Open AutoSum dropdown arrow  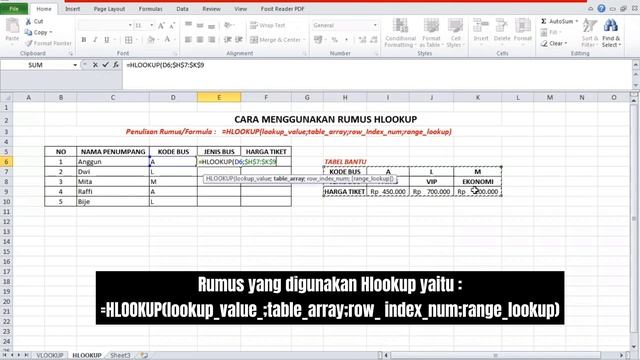click(577, 21)
